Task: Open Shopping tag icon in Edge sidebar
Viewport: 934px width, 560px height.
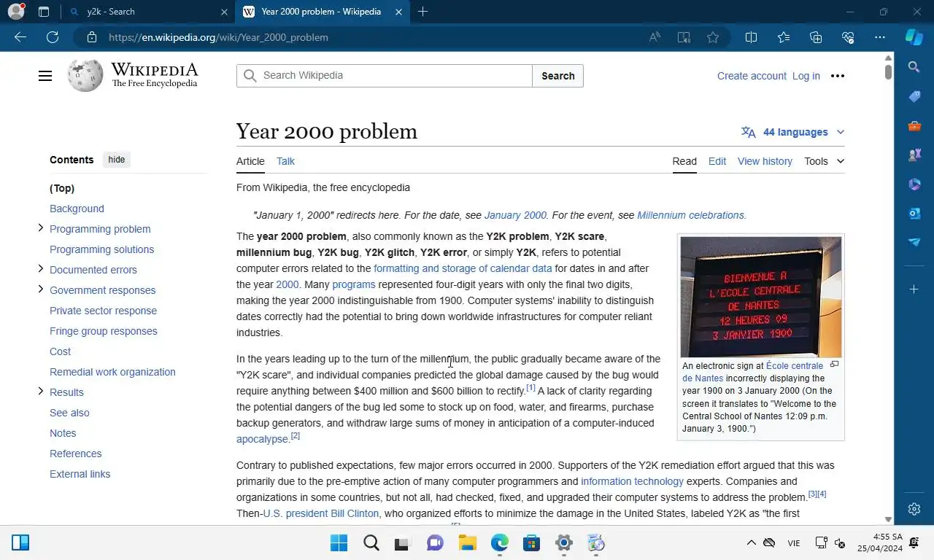Action: point(914,96)
